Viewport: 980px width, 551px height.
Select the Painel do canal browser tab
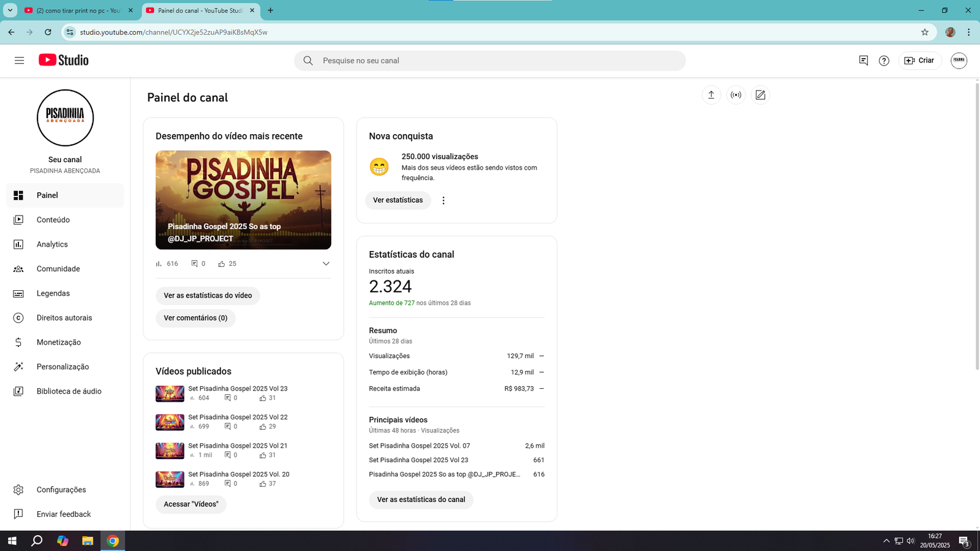click(200, 10)
